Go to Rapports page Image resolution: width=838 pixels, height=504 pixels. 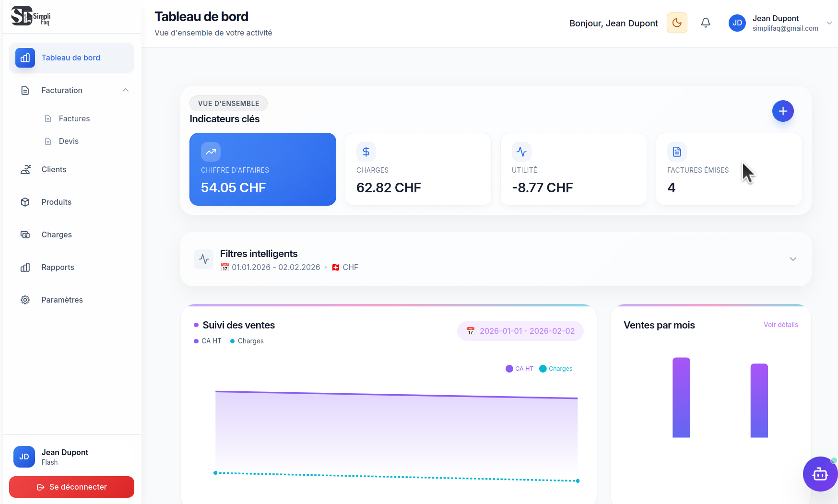[x=58, y=267]
